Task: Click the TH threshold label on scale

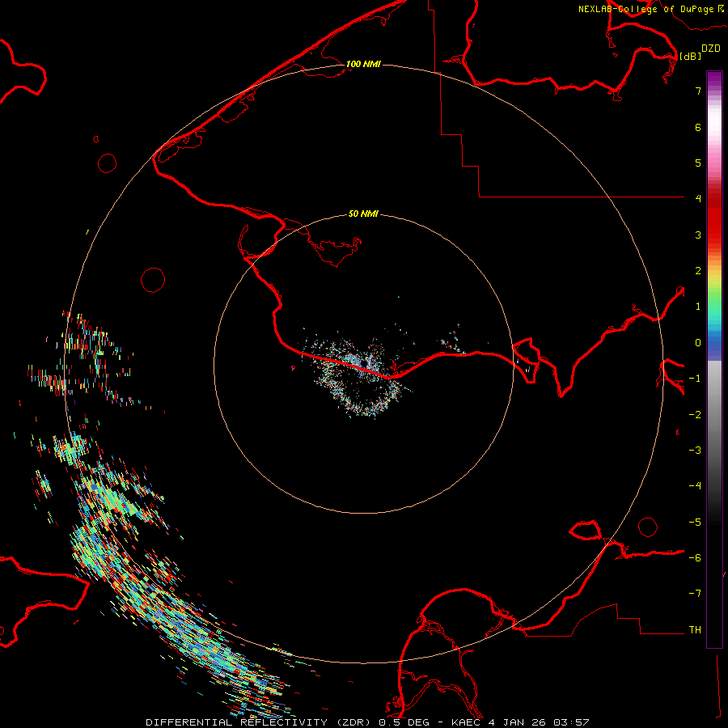Action: click(x=695, y=630)
